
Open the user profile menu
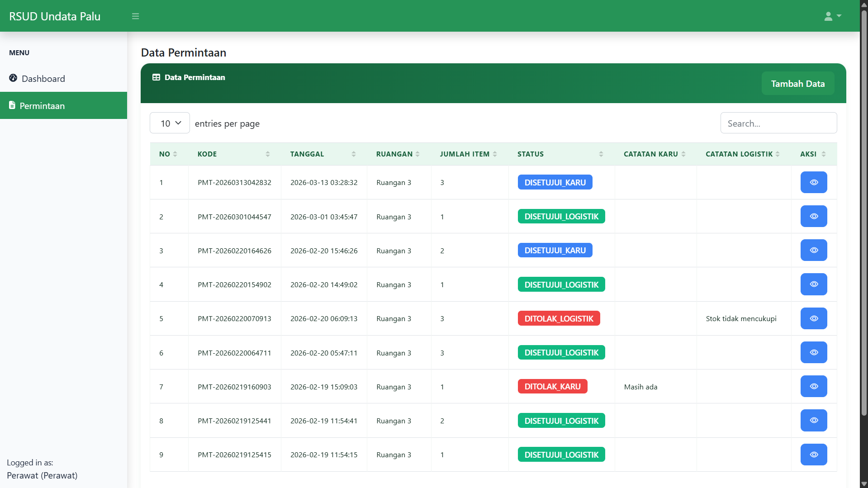(832, 16)
